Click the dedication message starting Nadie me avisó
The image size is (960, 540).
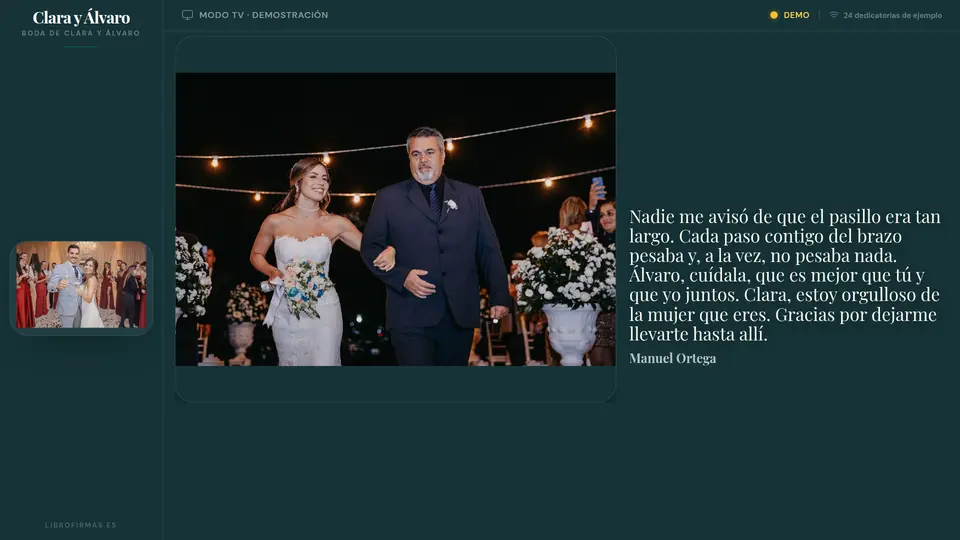pos(785,275)
